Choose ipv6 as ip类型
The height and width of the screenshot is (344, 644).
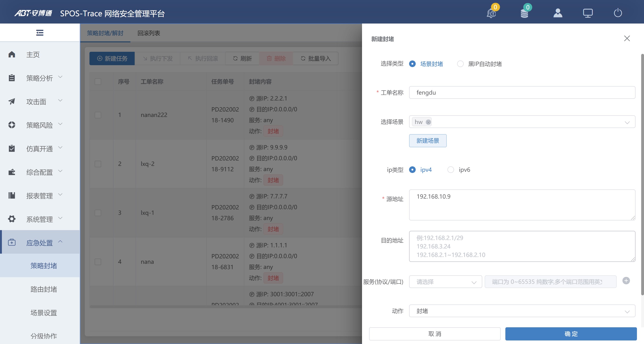point(459,170)
